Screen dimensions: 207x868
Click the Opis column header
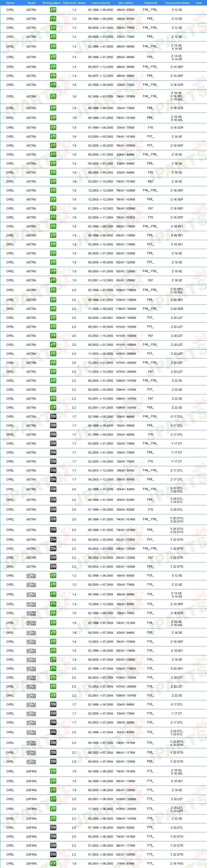pos(199,3)
